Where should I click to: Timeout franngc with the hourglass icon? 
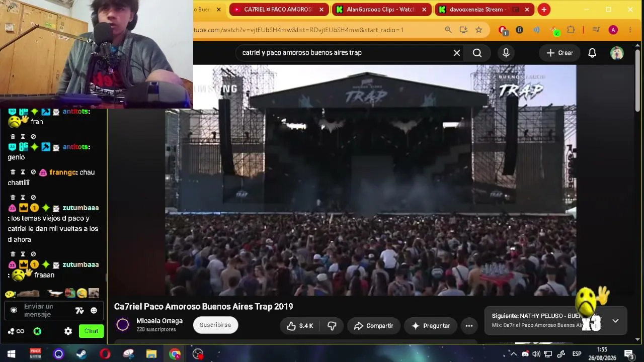click(x=23, y=172)
